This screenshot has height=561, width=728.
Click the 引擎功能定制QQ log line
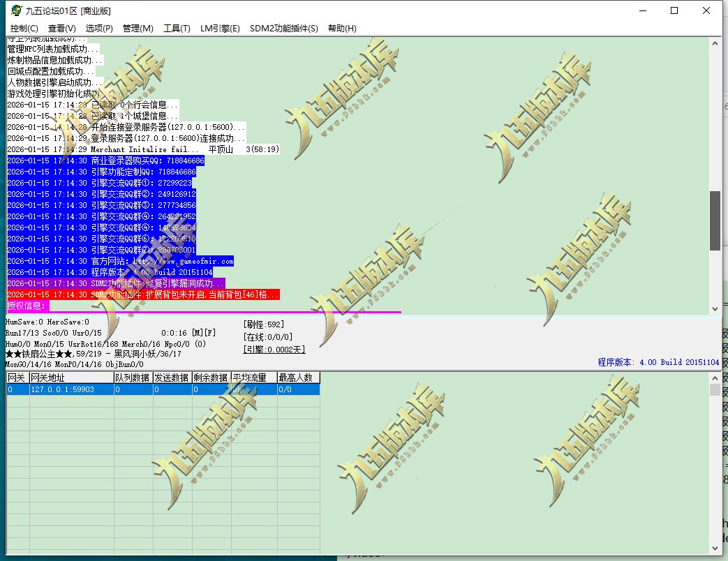coord(102,172)
